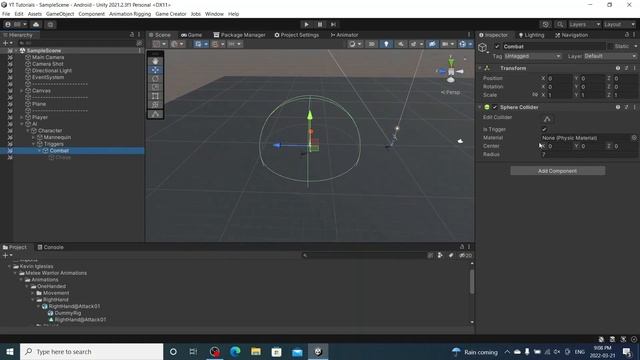Click the Perspective orientation gizmo

click(x=451, y=72)
